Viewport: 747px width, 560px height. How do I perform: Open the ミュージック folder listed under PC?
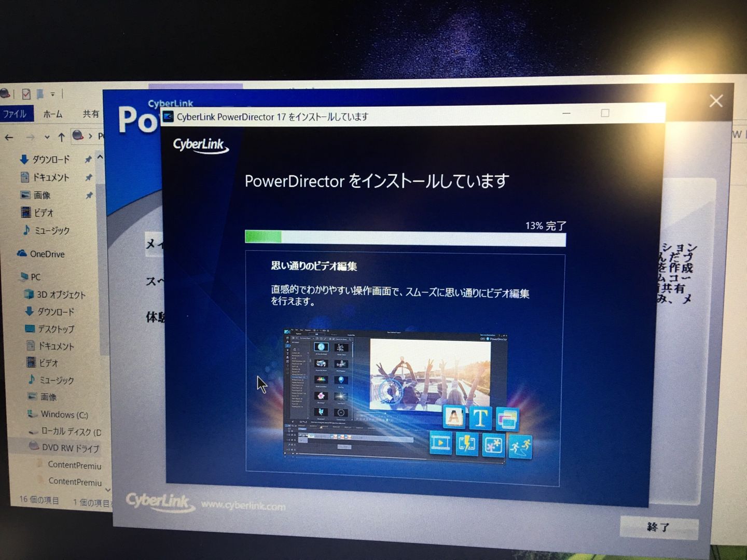[x=51, y=380]
